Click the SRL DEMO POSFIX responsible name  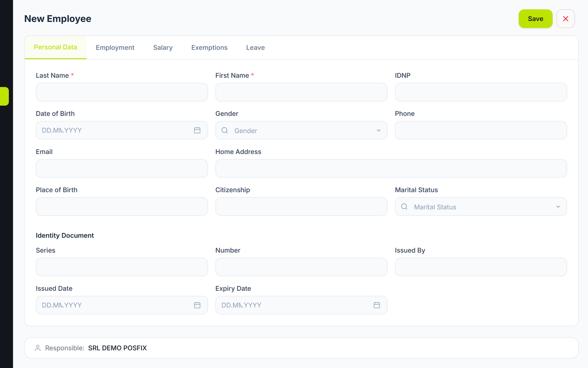pos(118,348)
